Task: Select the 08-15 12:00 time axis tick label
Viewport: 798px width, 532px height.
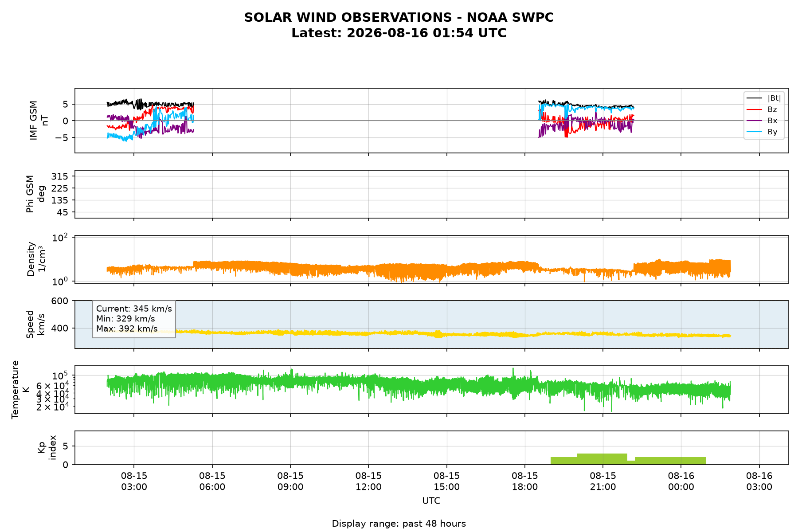Action: click(x=368, y=481)
